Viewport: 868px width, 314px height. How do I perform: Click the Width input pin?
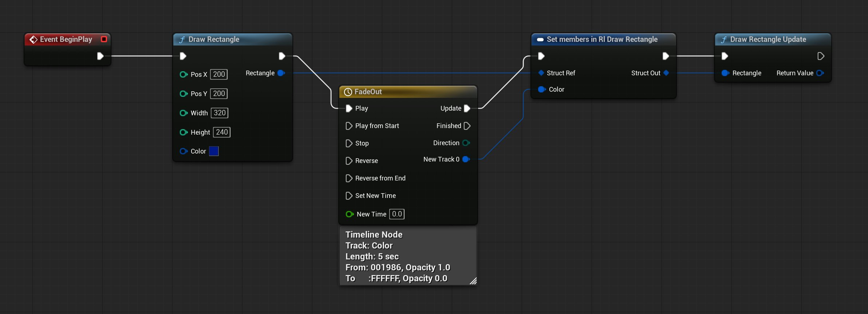pyautogui.click(x=184, y=113)
